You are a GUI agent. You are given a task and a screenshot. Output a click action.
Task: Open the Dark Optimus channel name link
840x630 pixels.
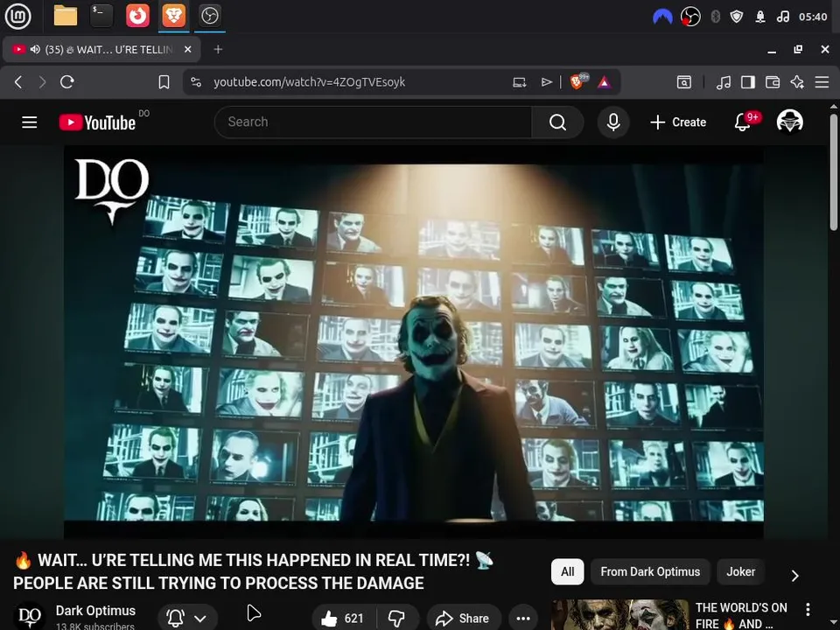pos(95,610)
